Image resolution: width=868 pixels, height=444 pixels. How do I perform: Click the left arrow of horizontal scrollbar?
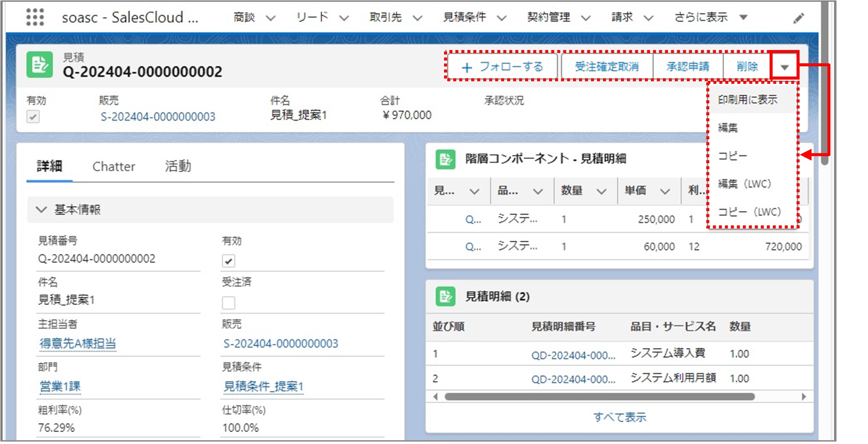[x=435, y=397]
